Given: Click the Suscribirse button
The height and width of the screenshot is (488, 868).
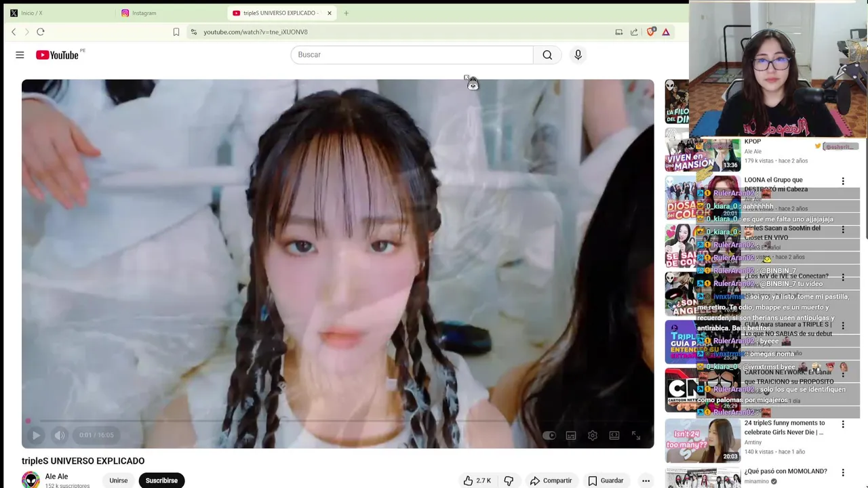Looking at the screenshot, I should 161,481.
